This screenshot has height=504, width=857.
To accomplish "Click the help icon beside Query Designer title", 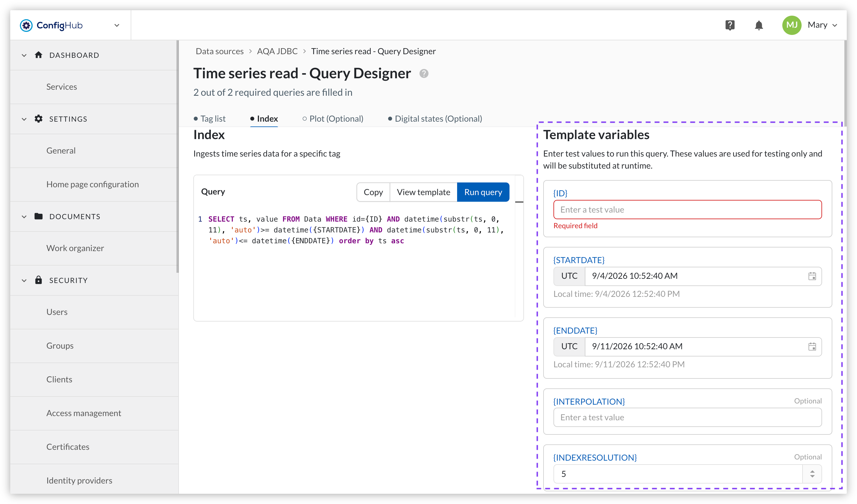I will [424, 73].
